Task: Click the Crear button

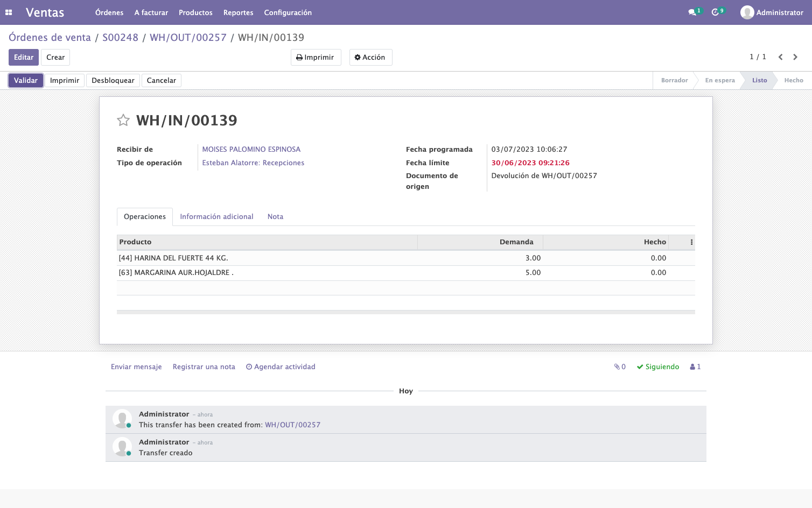Action: (55, 58)
